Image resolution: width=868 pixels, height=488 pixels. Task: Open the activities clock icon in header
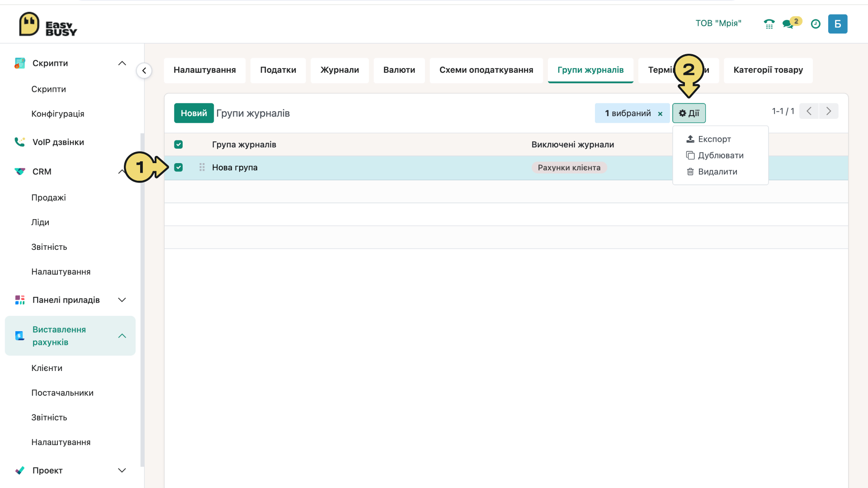(816, 24)
